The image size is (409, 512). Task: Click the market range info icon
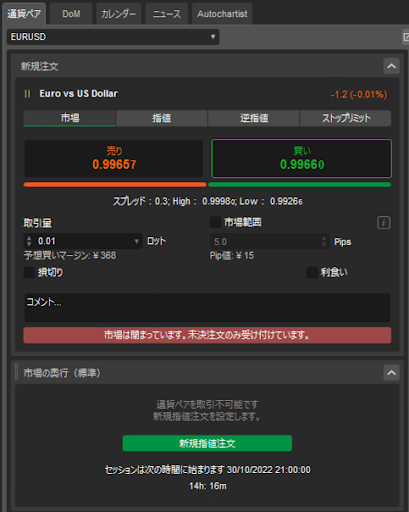coord(384,223)
